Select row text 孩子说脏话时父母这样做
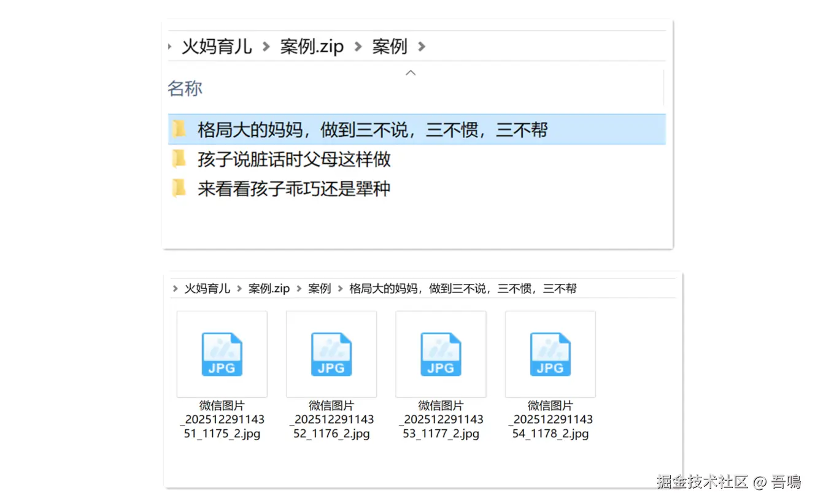The width and height of the screenshot is (815, 504). [294, 159]
